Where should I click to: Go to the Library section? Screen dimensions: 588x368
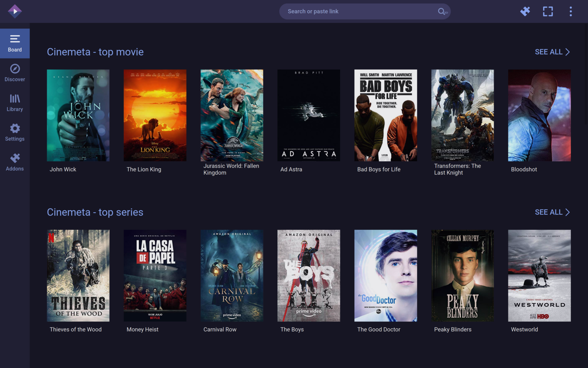pyautogui.click(x=15, y=103)
